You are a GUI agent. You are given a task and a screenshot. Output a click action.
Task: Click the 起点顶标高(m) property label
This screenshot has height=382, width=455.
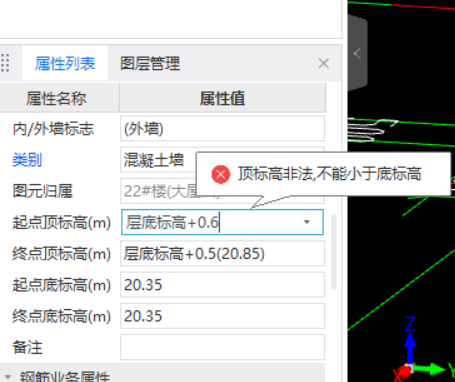click(61, 222)
